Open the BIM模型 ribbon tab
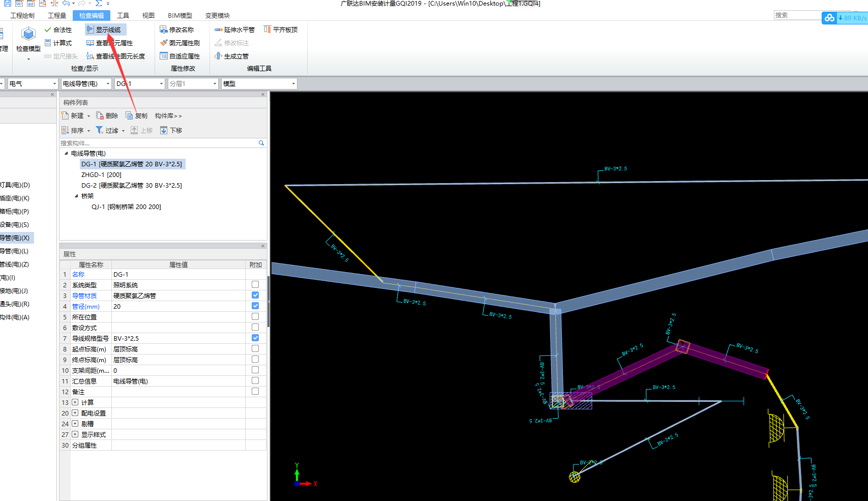 pyautogui.click(x=180, y=16)
